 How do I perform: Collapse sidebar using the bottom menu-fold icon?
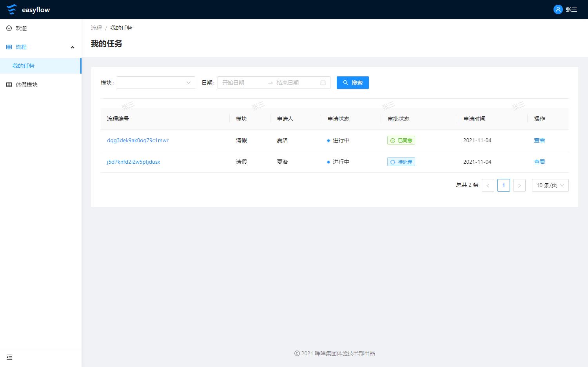pos(9,357)
